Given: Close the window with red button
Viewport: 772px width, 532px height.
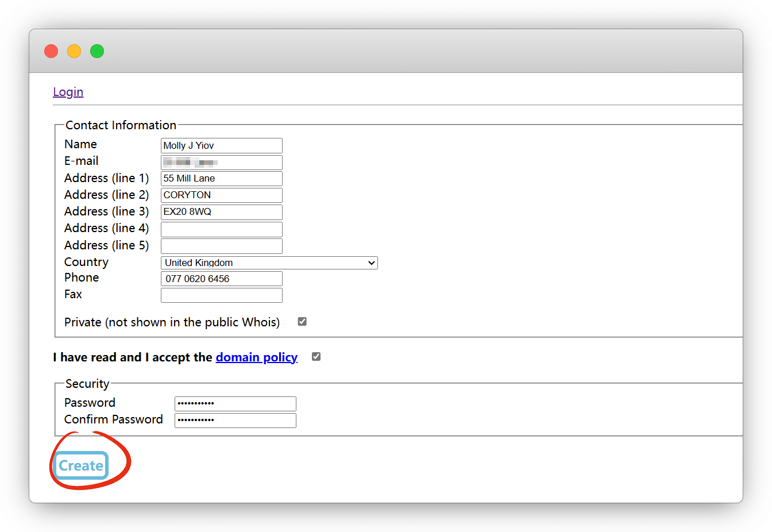Looking at the screenshot, I should pos(51,51).
